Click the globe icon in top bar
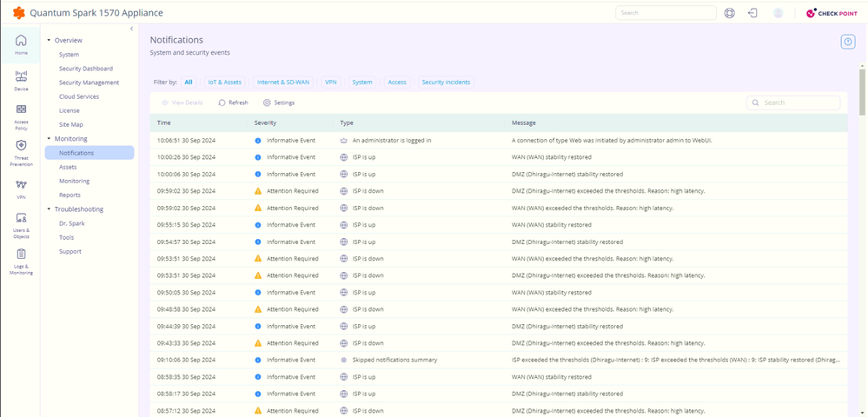This screenshot has height=417, width=868. pos(729,13)
